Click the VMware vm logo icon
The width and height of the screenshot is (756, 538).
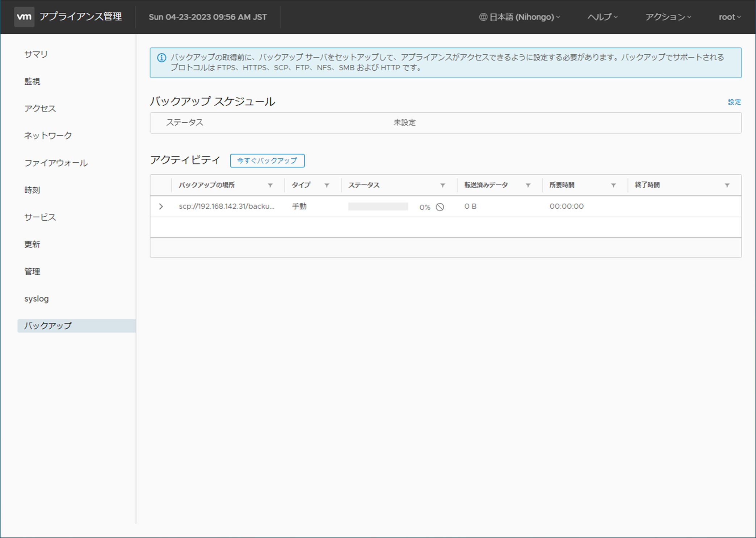click(24, 17)
